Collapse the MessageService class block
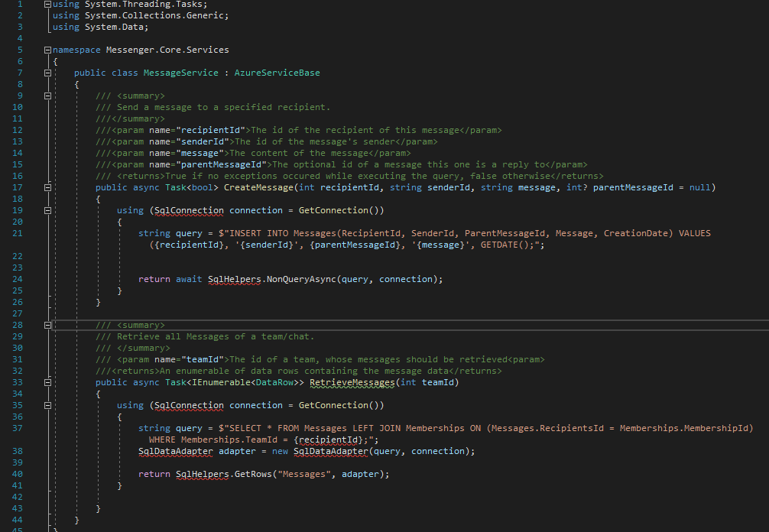Viewport: 769px width, 532px height. pyautogui.click(x=47, y=73)
